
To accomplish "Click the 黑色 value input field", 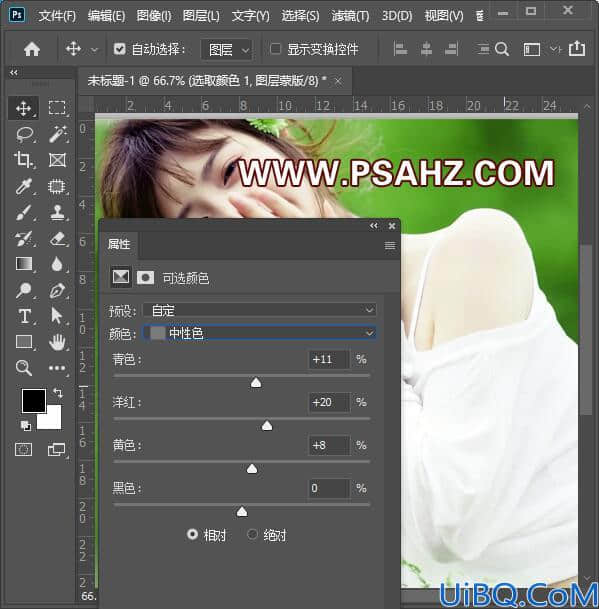I will click(329, 488).
